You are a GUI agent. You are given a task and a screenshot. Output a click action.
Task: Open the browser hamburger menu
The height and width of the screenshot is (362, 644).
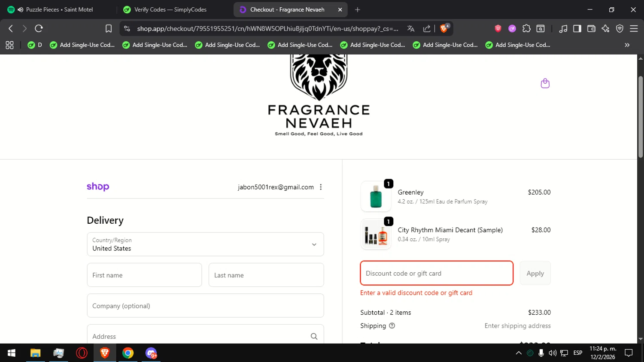tap(634, 28)
